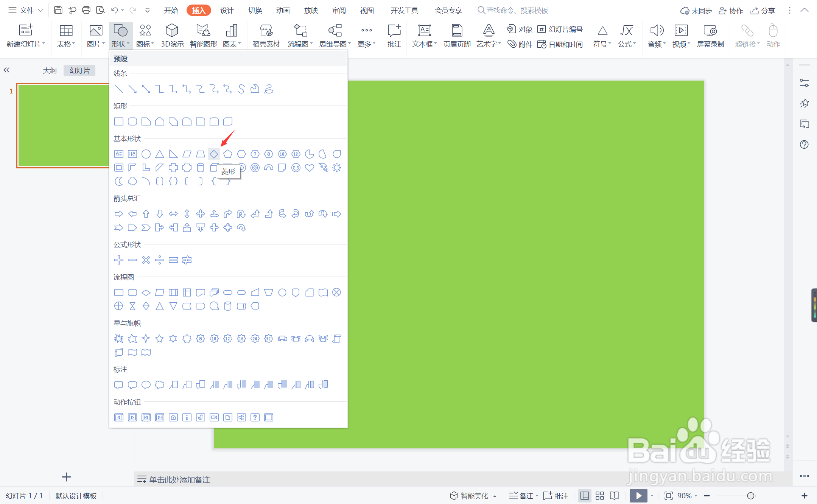Choose the 5-point star shape
Image resolution: width=817 pixels, height=504 pixels.
pyautogui.click(x=160, y=339)
